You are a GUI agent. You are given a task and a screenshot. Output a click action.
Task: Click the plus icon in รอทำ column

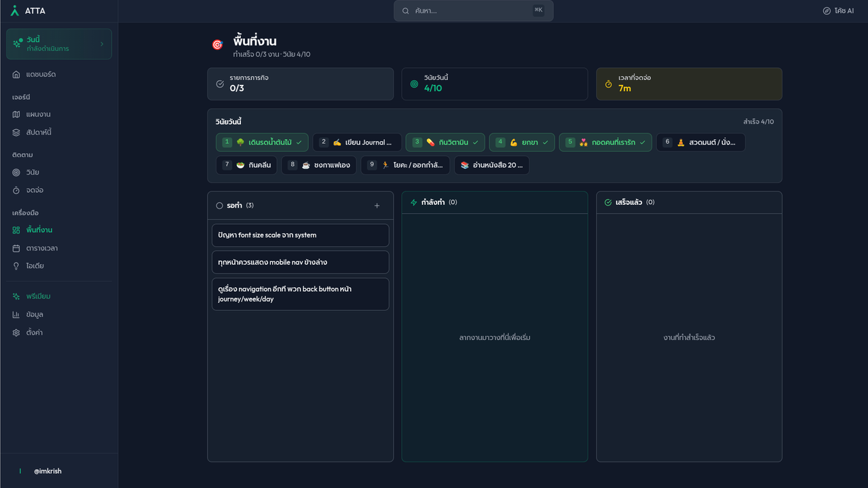click(x=377, y=206)
